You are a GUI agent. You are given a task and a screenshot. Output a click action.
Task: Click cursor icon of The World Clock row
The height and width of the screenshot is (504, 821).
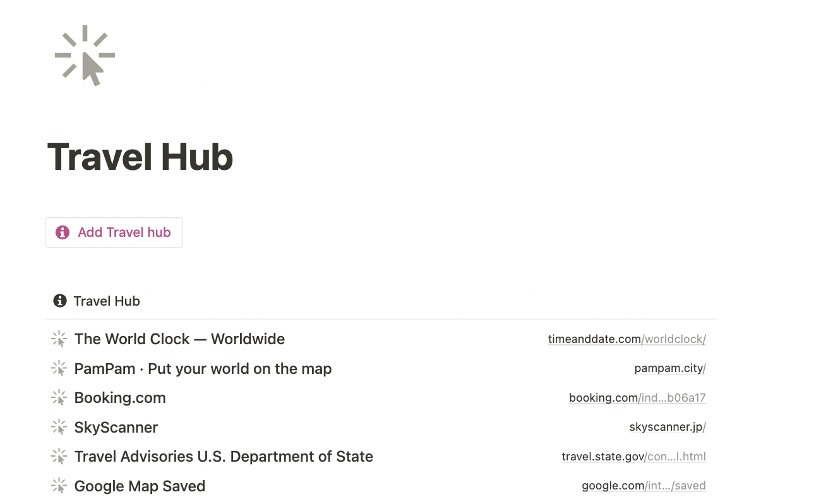click(x=59, y=339)
